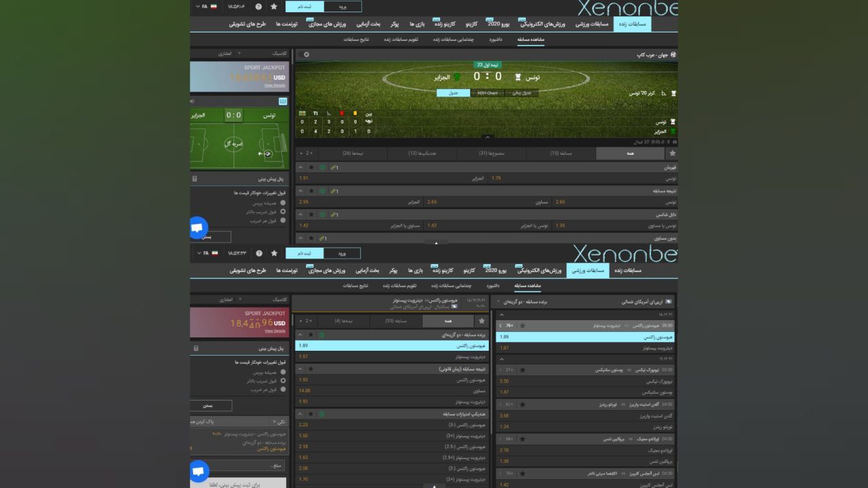Click the blue stats icon above the pitch widget
The height and width of the screenshot is (488, 868).
coord(283,101)
